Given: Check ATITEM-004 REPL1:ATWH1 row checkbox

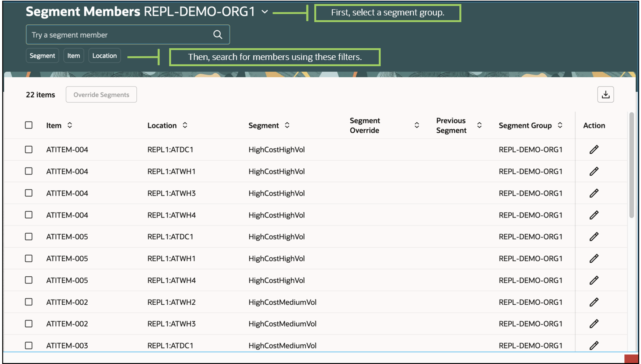Looking at the screenshot, I should pos(29,171).
